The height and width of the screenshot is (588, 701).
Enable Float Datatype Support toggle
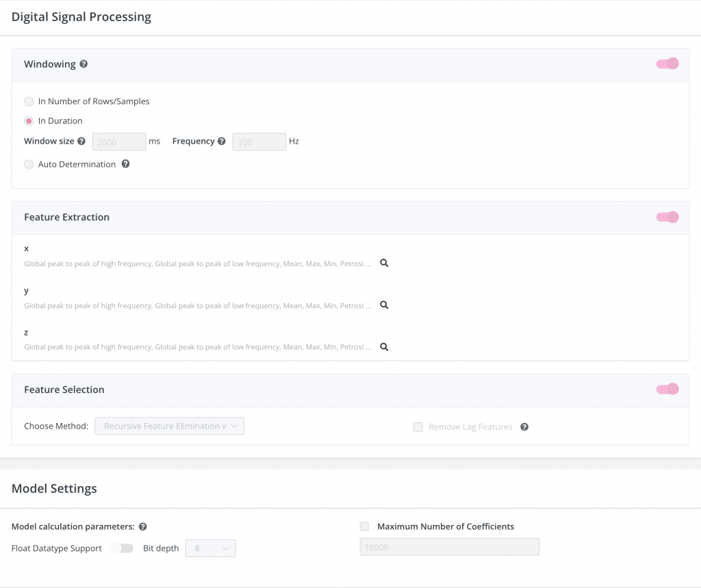tap(122, 548)
